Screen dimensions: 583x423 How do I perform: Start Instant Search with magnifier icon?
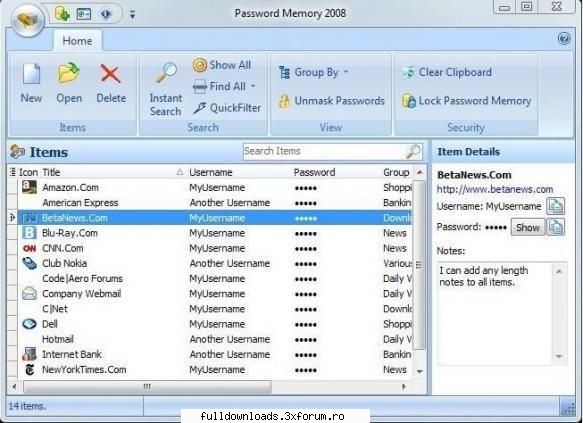[x=166, y=89]
